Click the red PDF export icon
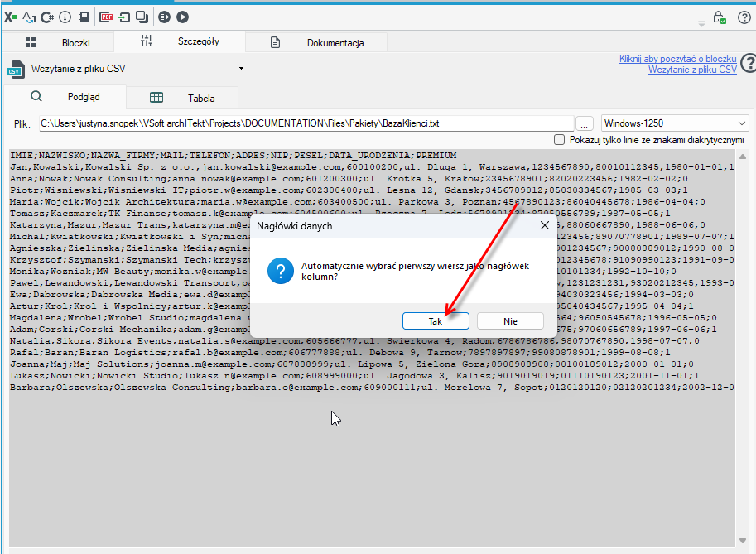756x554 pixels. pyautogui.click(x=106, y=17)
